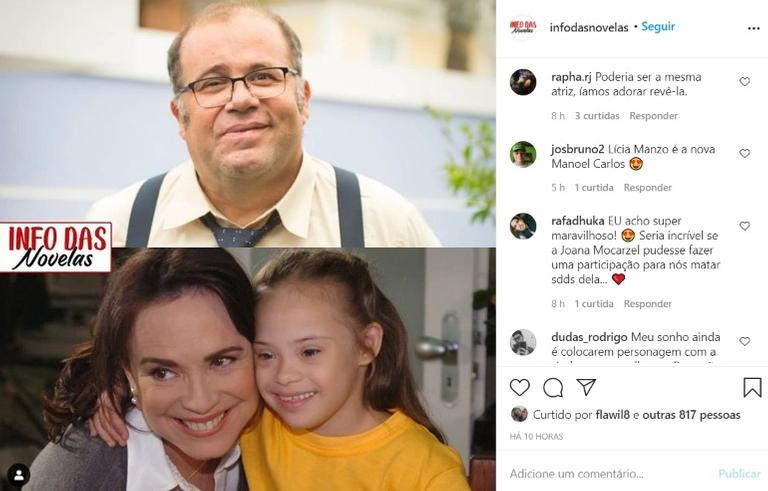
Task: Open tagged people icon on photo
Action: pyautogui.click(x=19, y=475)
